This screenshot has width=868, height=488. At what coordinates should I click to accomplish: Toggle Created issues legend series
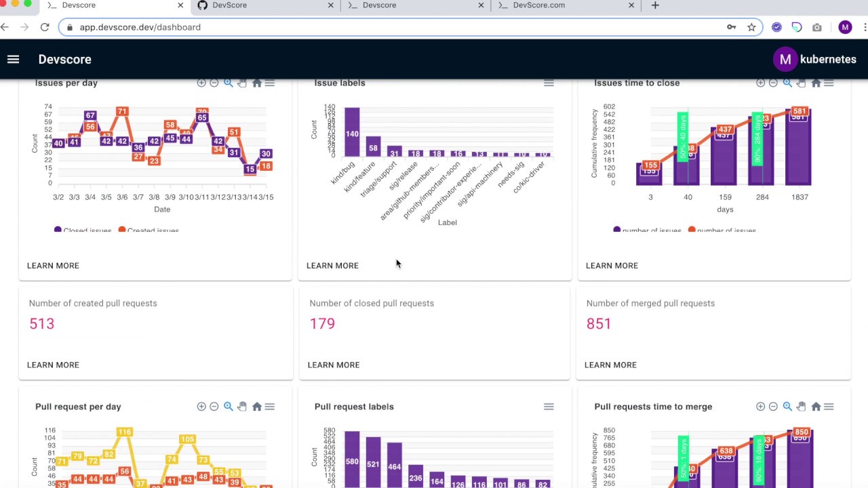coord(149,230)
